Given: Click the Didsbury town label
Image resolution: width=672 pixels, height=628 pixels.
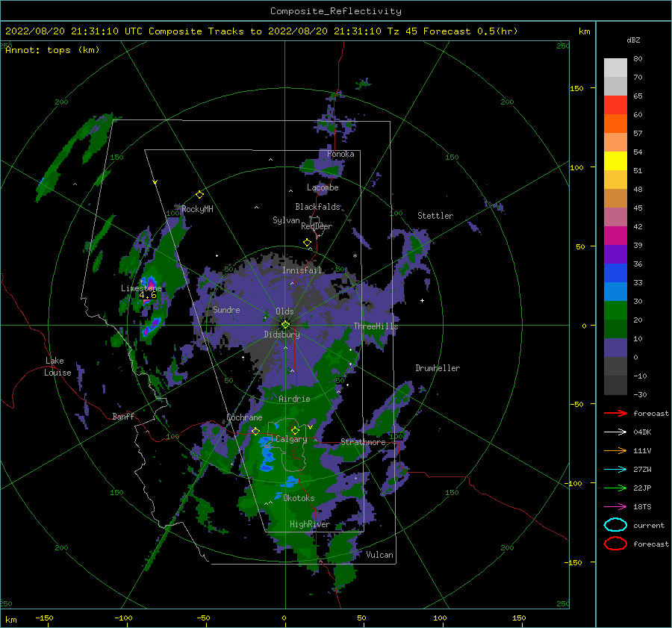Looking at the screenshot, I should point(281,335).
